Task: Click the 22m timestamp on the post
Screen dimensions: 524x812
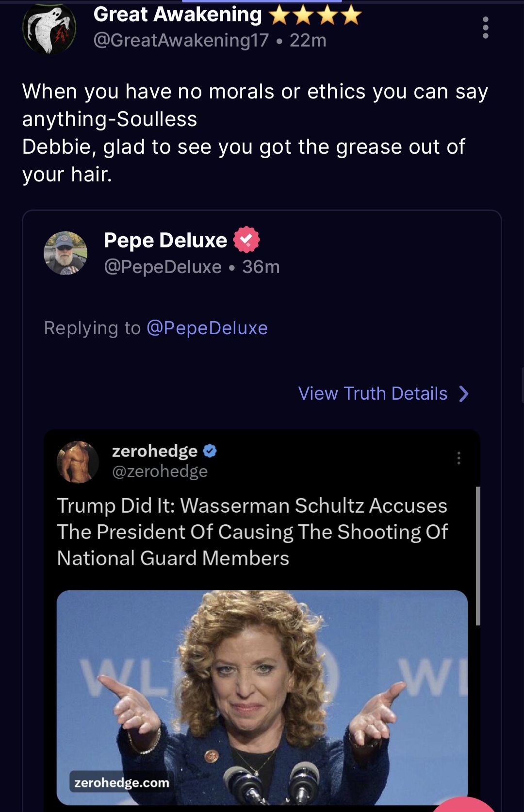Action: point(307,41)
